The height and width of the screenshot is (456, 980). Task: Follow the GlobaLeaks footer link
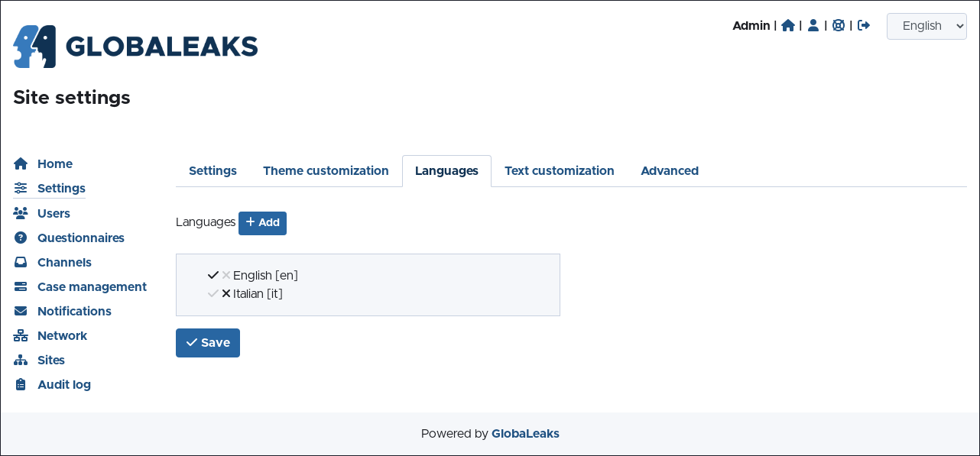tap(525, 434)
